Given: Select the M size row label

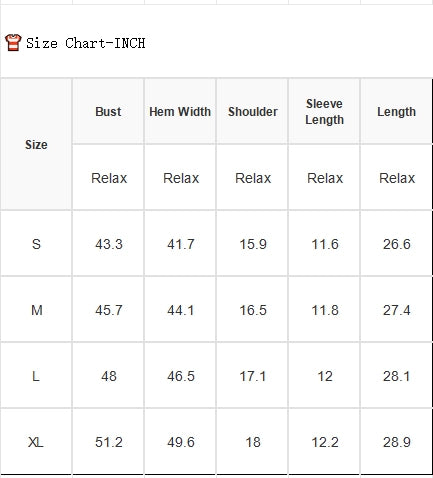Looking at the screenshot, I should coord(37,310).
